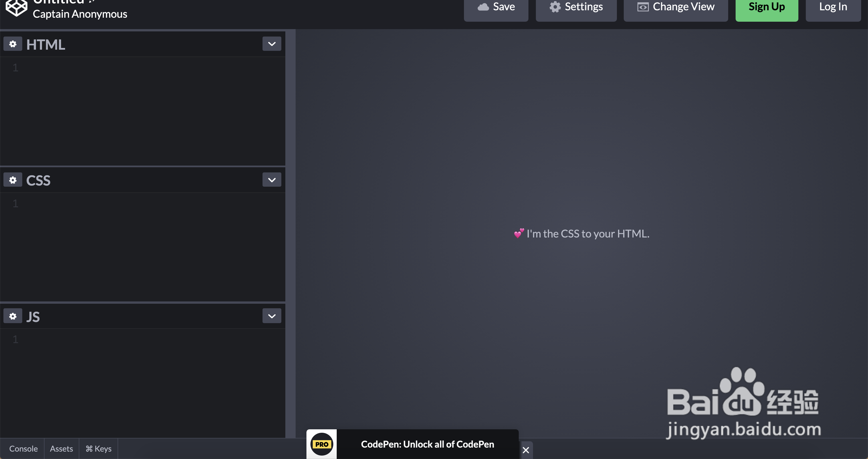Click the Save cloud icon
The image size is (868, 459).
click(x=483, y=6)
